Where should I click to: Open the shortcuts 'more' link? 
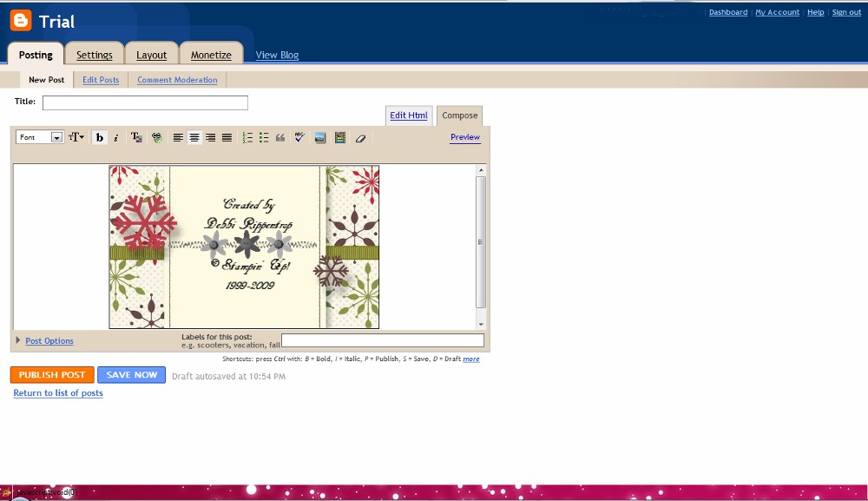471,359
